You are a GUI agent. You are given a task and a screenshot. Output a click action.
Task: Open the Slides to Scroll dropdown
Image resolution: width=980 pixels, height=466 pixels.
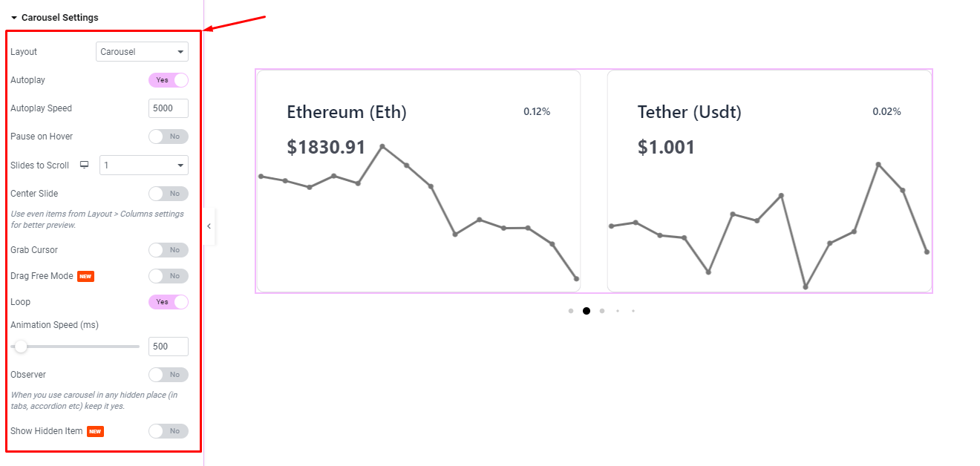point(144,165)
